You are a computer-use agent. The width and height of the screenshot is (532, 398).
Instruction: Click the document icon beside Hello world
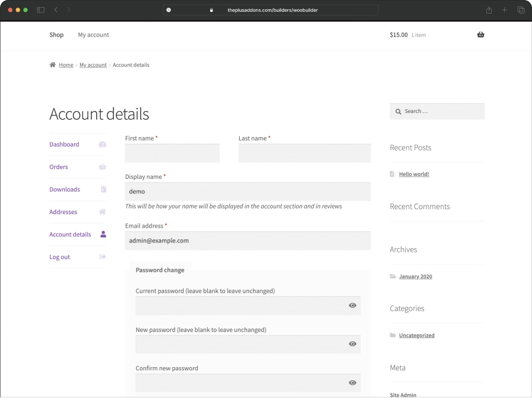pyautogui.click(x=393, y=174)
